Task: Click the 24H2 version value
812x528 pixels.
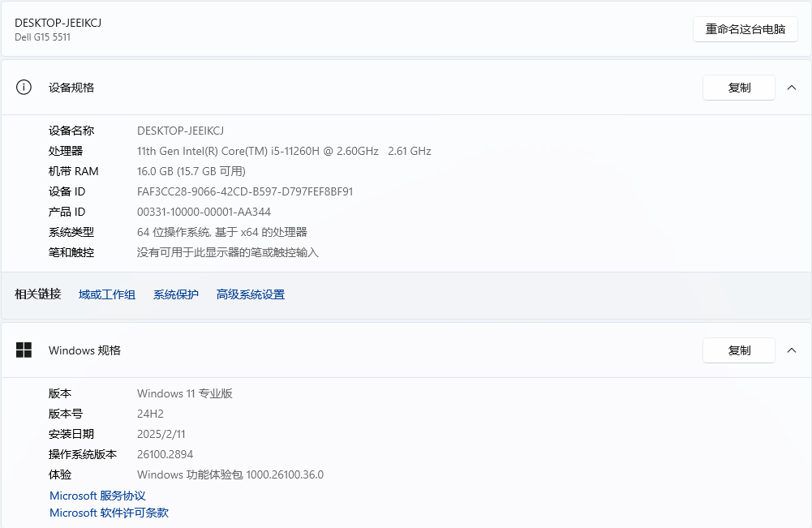Action: coord(150,414)
